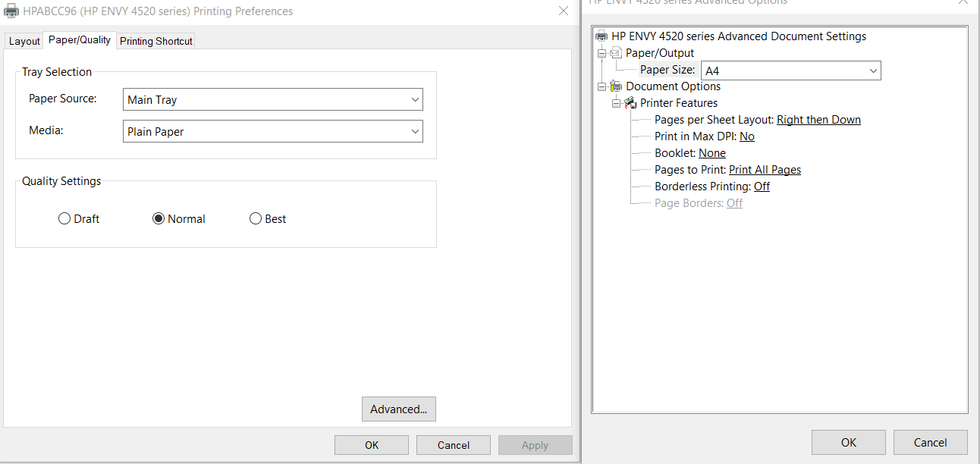Screen dimensions: 980x464
Task: Collapse the Document Options tree node
Action: pos(602,86)
